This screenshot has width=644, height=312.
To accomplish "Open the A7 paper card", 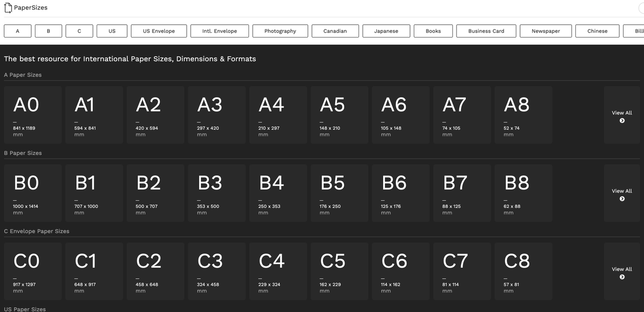I will 462,115.
